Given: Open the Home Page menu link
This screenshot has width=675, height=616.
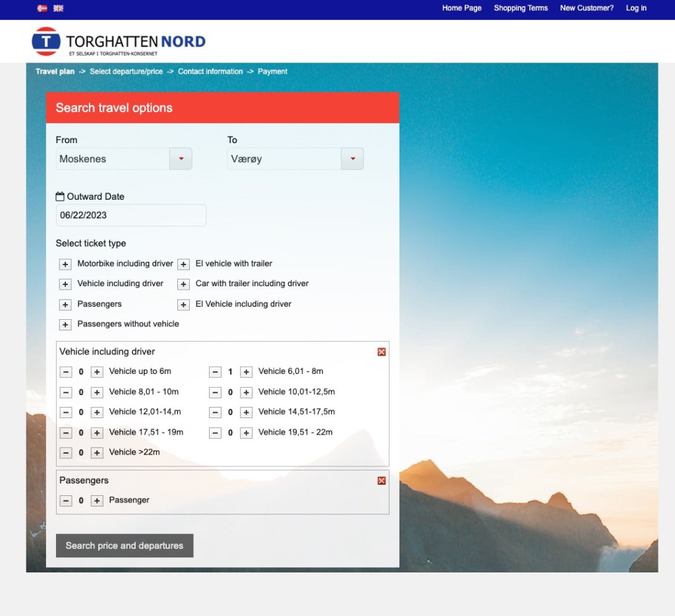Looking at the screenshot, I should pos(461,9).
